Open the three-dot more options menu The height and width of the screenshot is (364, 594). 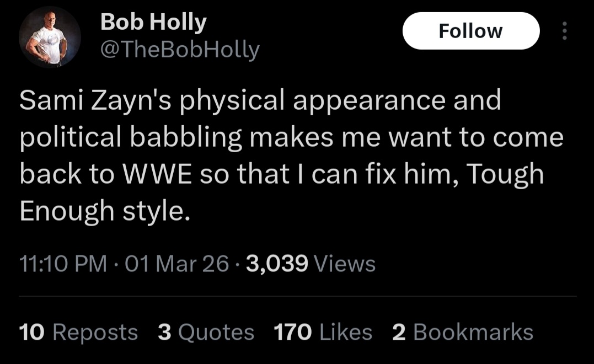564,31
